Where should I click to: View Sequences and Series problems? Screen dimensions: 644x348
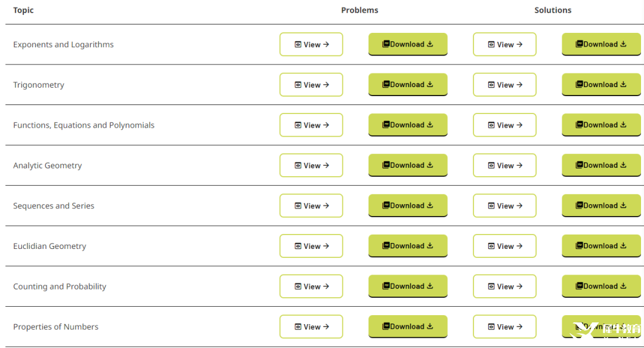tap(311, 206)
